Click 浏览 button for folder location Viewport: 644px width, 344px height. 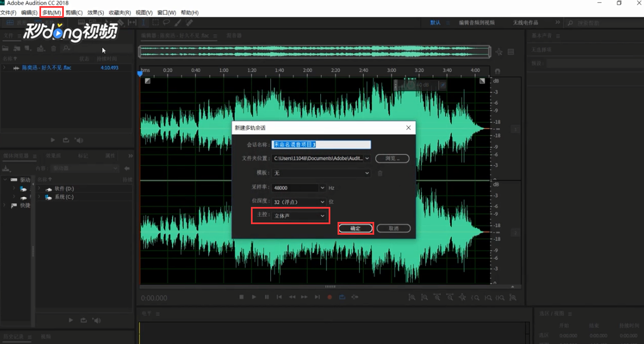[x=393, y=159]
